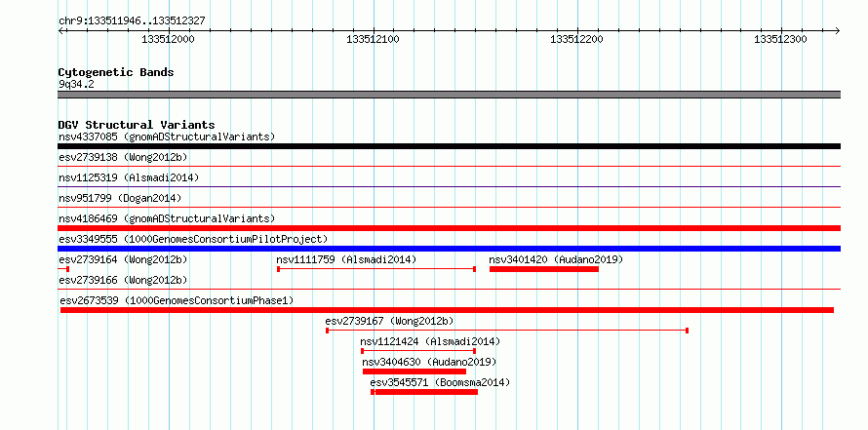Select the esv2739166 (Wong2012b) label
This screenshot has width=868, height=430.
123,280
